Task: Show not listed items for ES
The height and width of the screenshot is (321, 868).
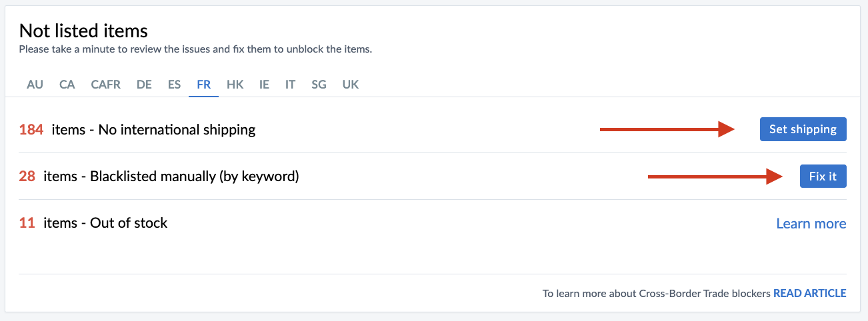Action: [174, 85]
